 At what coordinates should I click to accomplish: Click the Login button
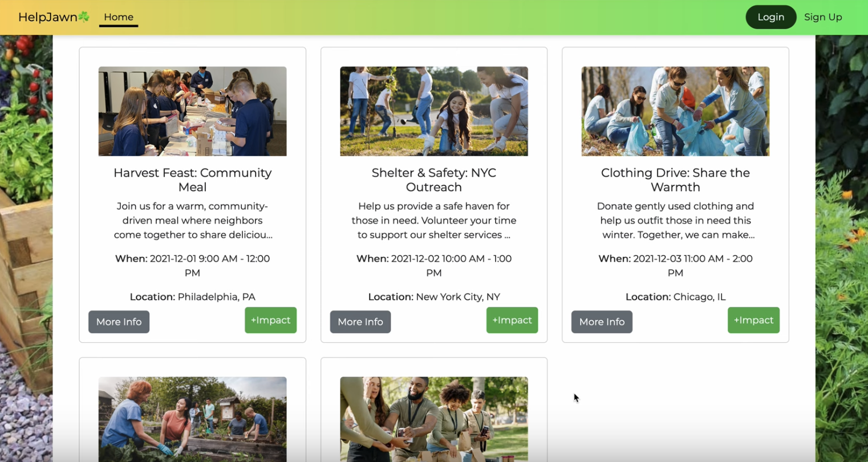(770, 17)
